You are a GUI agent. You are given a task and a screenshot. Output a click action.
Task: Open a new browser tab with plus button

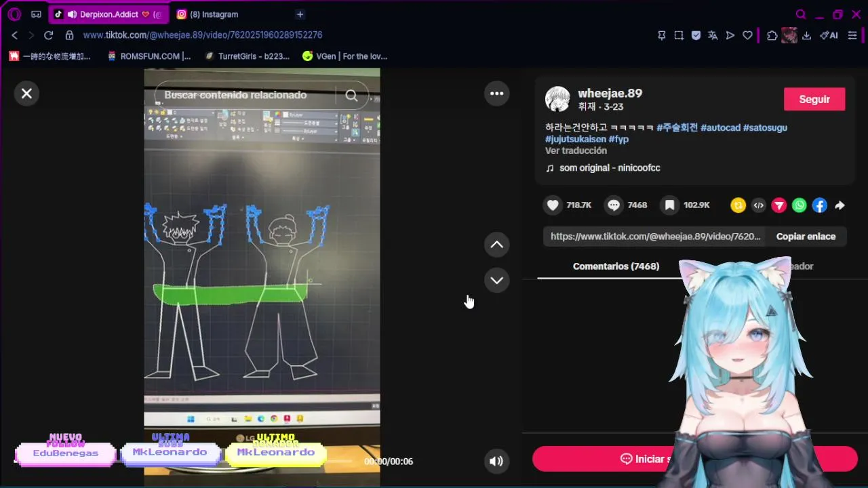point(300,14)
